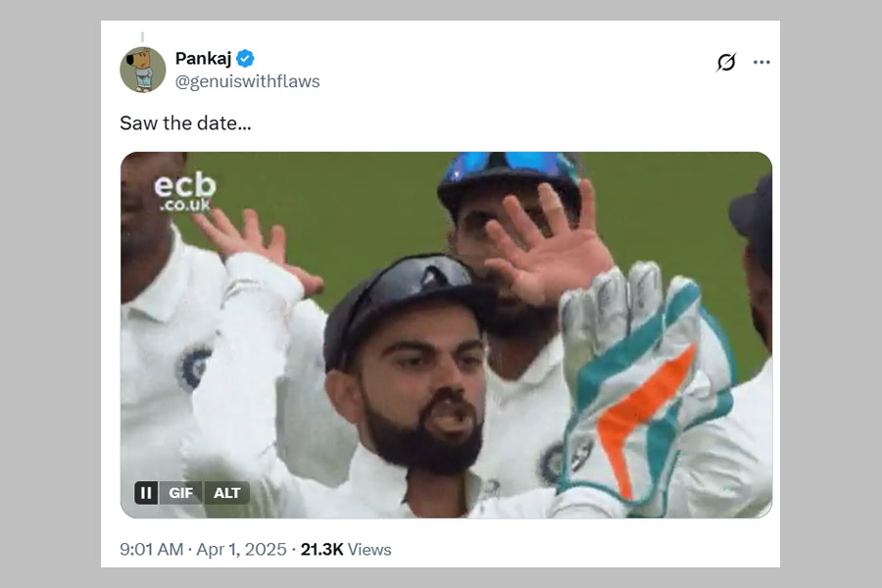Open the 9:01 AM timestamp link
Image resolution: width=882 pixels, height=588 pixels.
coord(151,550)
